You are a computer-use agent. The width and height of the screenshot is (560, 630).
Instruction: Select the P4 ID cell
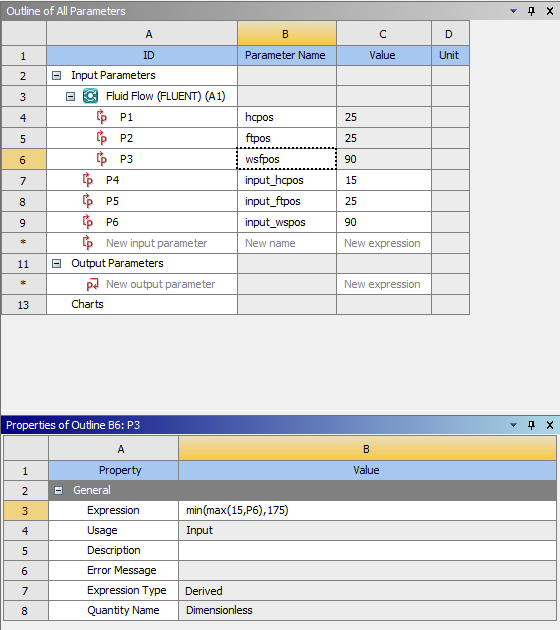click(142, 180)
